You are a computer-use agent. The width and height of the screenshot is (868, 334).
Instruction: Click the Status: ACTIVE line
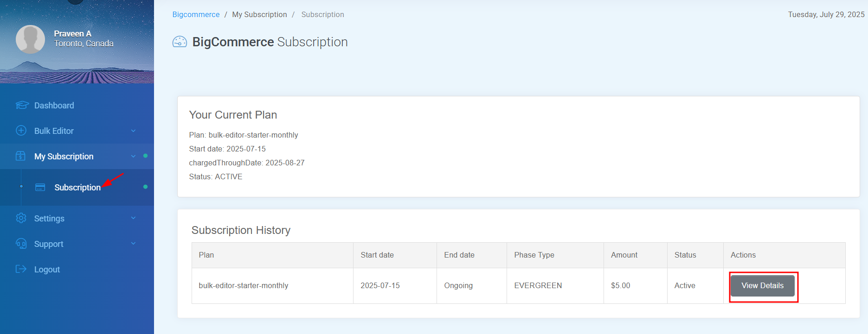coord(216,176)
